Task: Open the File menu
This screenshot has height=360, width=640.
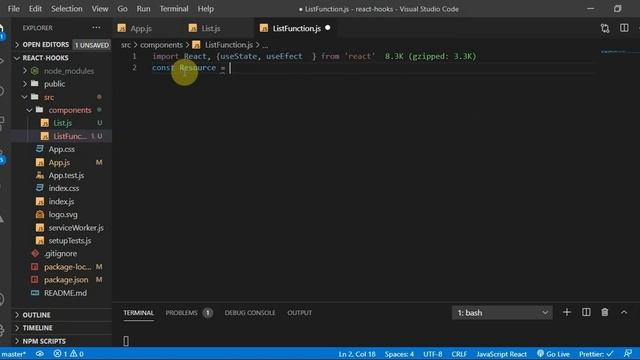Action: (13, 9)
